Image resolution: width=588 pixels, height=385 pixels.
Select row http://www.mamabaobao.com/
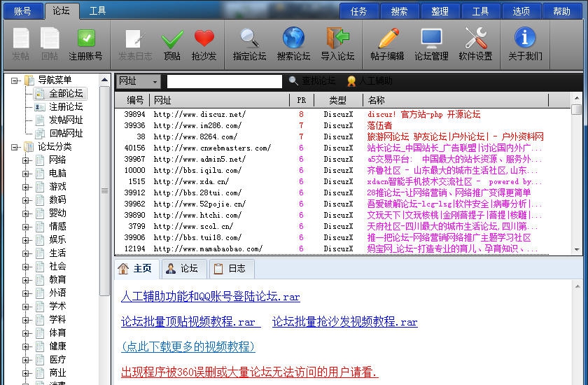[x=332, y=248]
